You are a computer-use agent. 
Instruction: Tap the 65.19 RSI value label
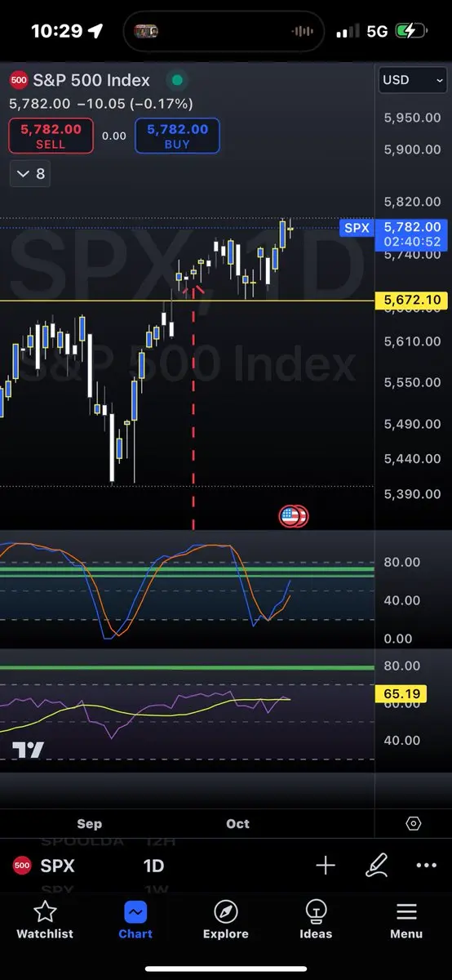point(401,695)
